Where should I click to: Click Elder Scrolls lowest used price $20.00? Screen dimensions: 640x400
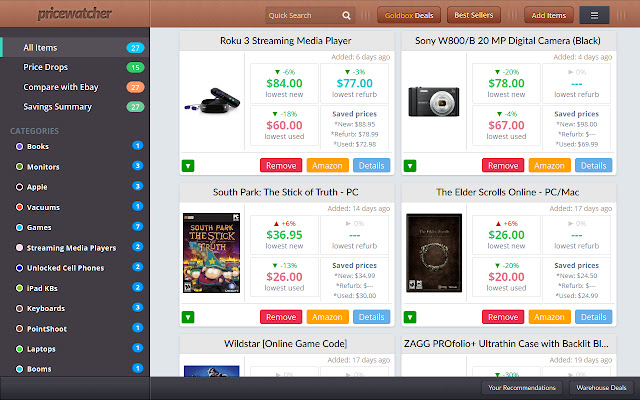click(506, 277)
